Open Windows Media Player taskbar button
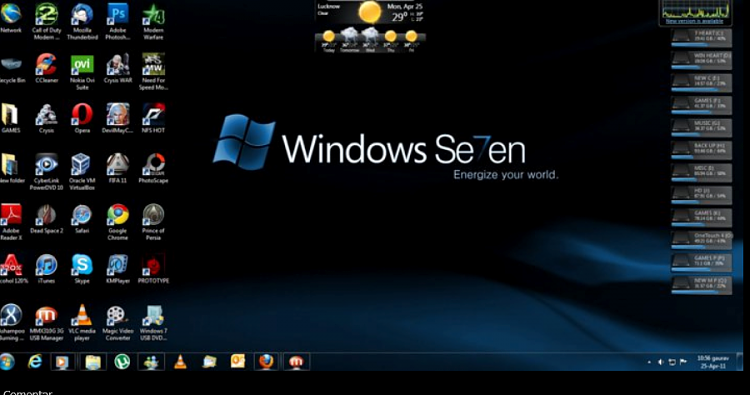The height and width of the screenshot is (395, 750). pos(63,362)
